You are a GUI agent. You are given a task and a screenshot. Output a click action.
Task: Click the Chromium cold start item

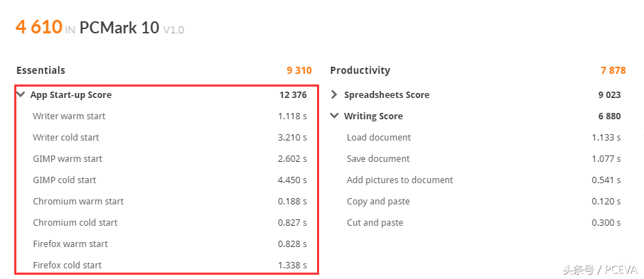170,223
